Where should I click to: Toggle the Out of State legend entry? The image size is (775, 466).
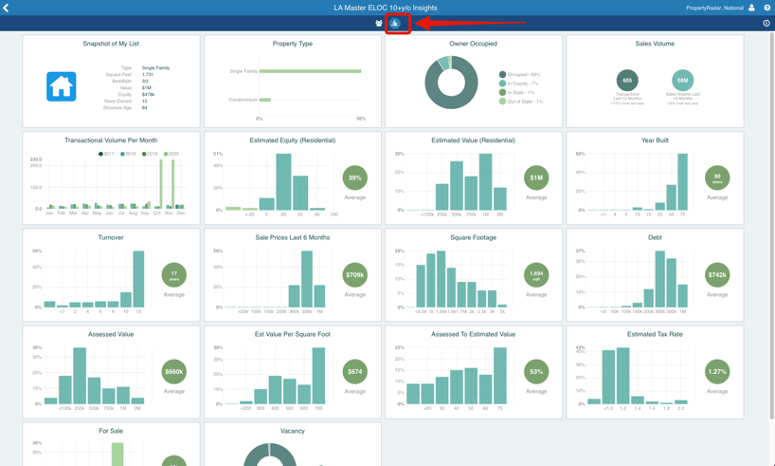(x=521, y=101)
